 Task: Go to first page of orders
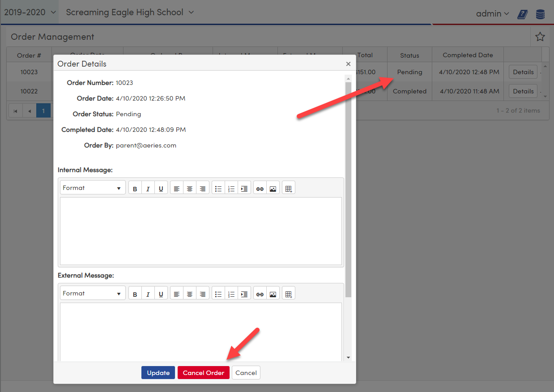15,110
